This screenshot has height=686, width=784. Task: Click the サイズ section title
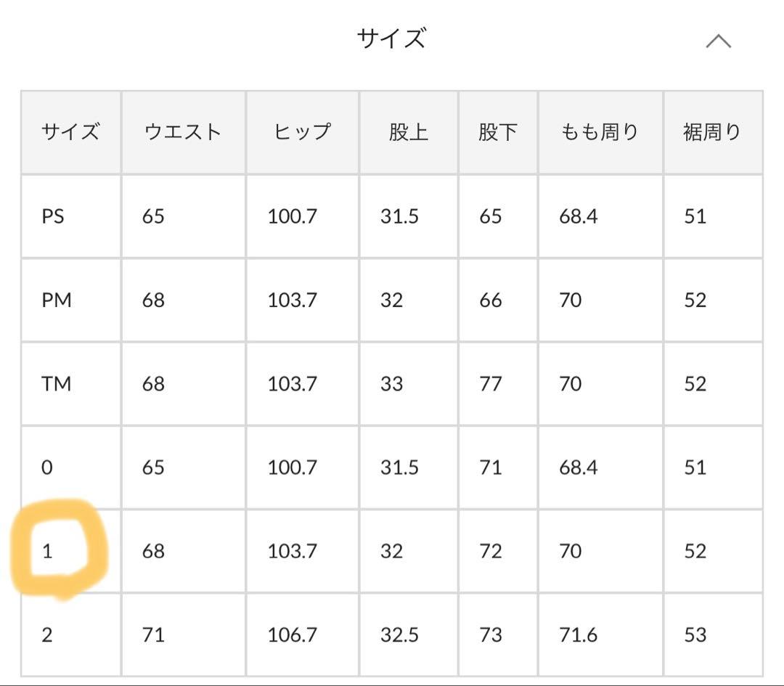click(391, 38)
